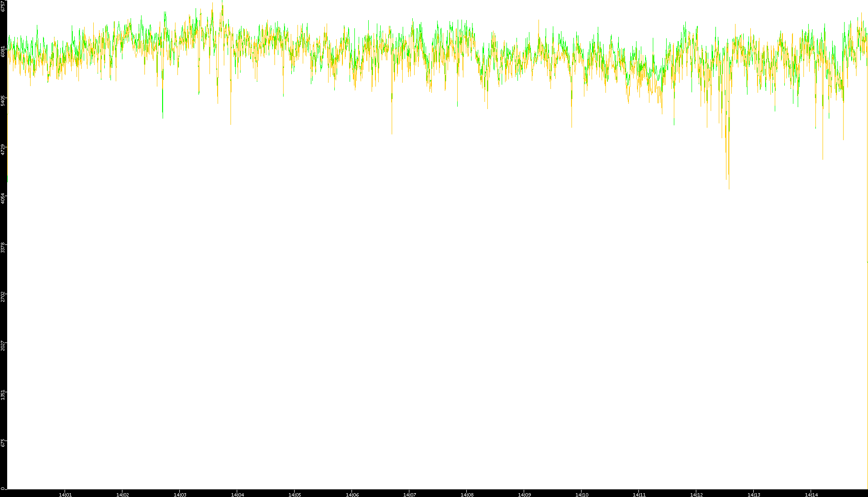Select the 6081 y-axis label
The height and width of the screenshot is (497, 868).
(x=3, y=51)
